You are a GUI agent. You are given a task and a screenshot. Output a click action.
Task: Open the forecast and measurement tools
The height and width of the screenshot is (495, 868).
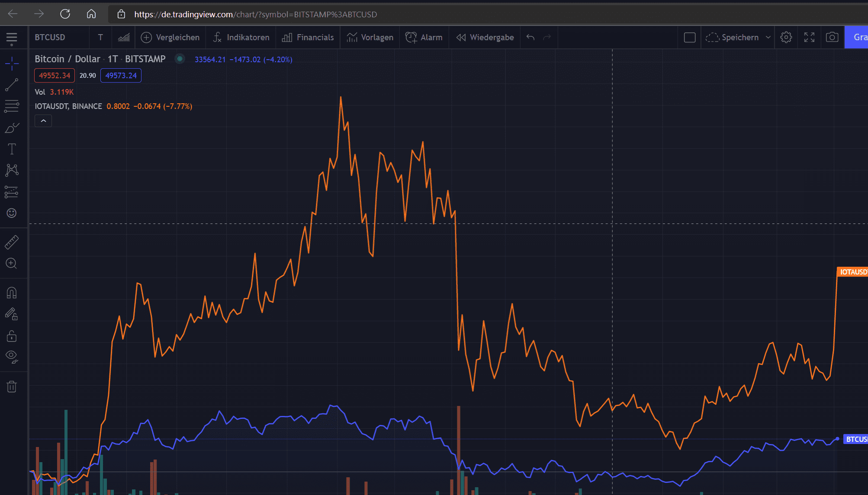(x=12, y=192)
